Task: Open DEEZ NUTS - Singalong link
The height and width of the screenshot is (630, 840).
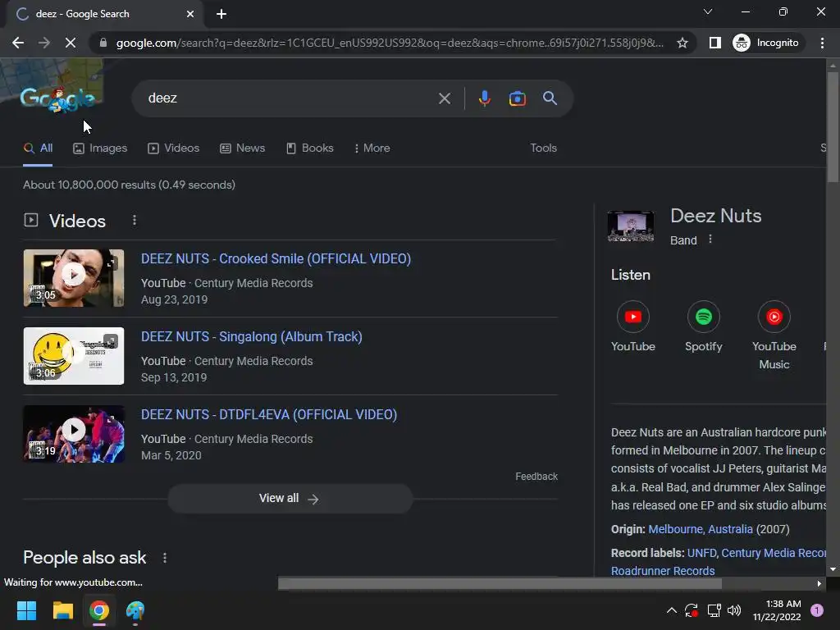Action: [x=252, y=337]
